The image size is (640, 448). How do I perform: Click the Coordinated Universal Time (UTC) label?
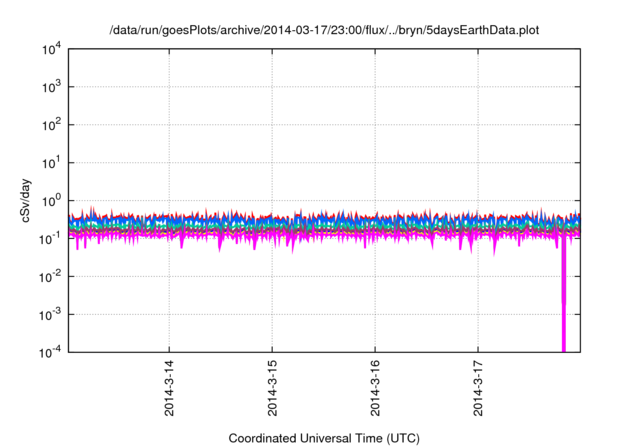pos(324,438)
